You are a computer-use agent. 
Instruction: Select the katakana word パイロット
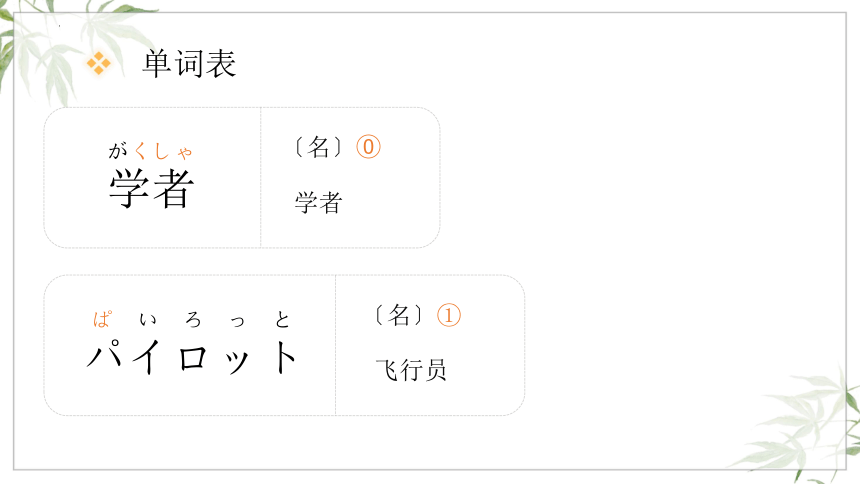click(192, 357)
